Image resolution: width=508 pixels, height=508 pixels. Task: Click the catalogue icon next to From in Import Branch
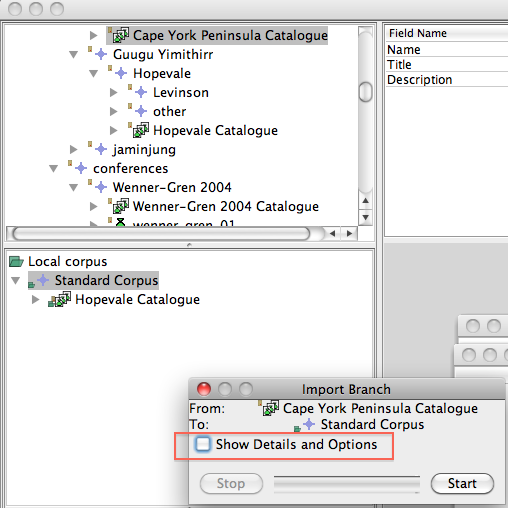point(270,408)
